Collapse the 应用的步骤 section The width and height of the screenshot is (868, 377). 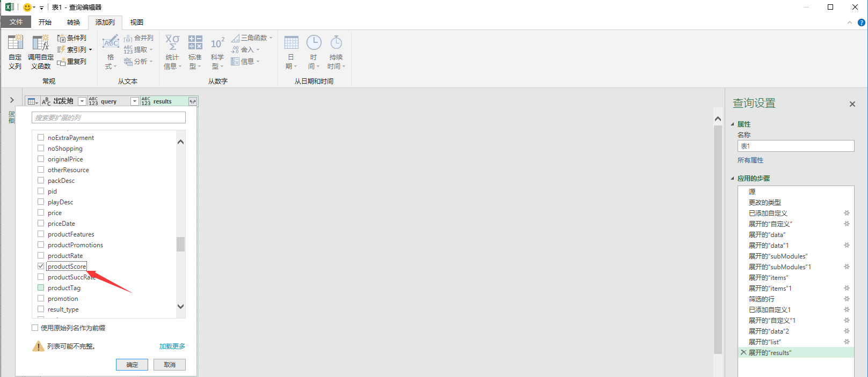tap(733, 179)
